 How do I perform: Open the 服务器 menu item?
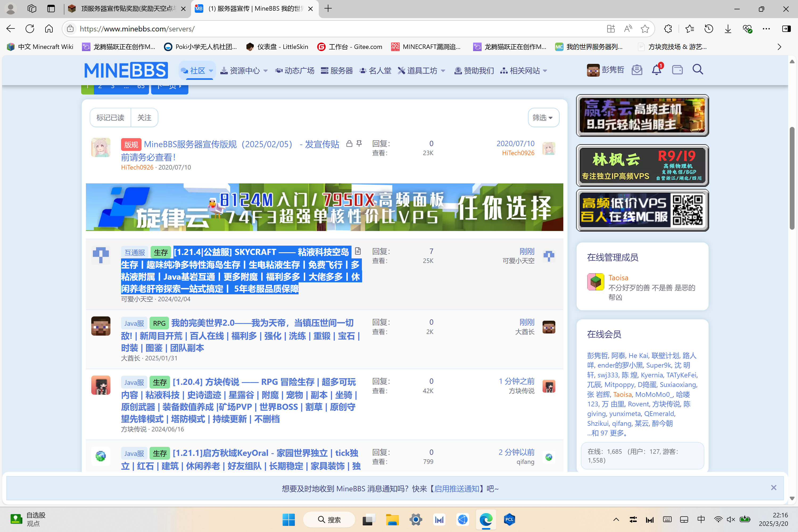click(x=337, y=71)
